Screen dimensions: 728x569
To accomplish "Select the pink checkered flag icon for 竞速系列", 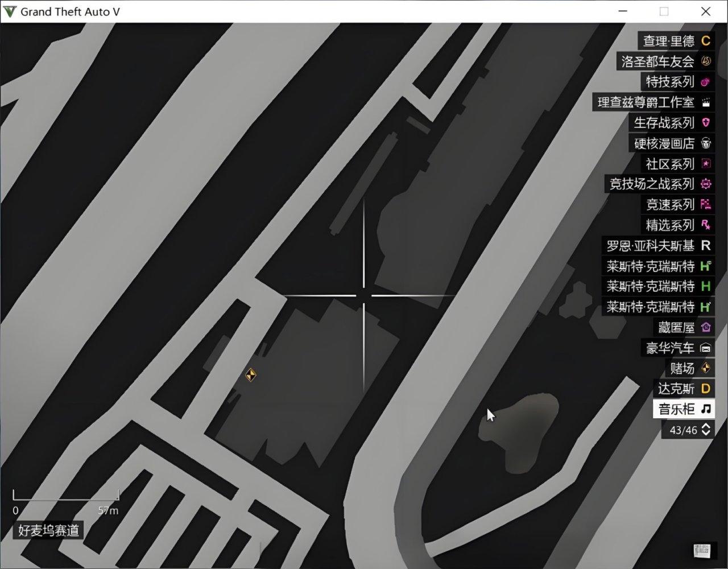I will [706, 205].
